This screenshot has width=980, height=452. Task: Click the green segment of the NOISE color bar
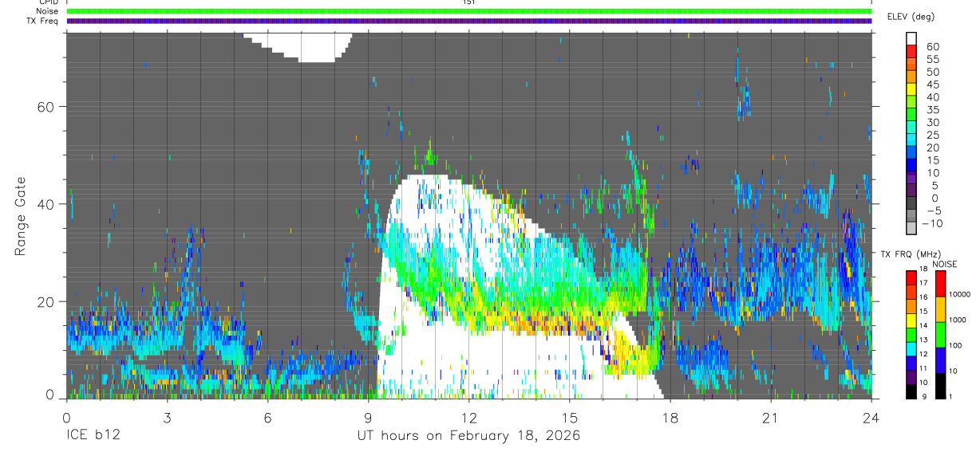click(940, 335)
